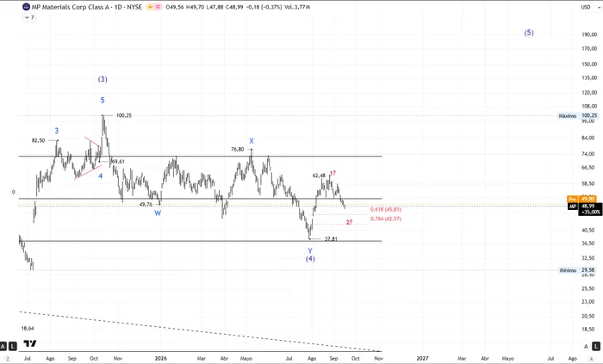Viewport: 603px width, 364px height.
Task: Select the blue X wave label
Action: [x=252, y=141]
